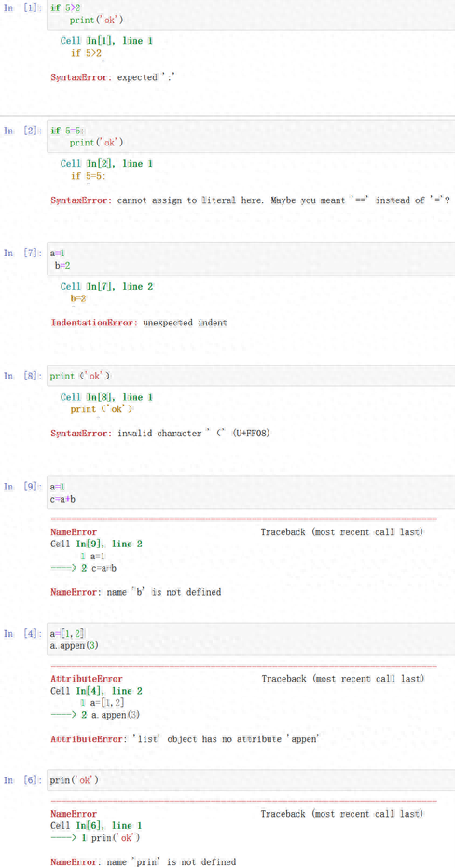Select the In [1] prompt label
This screenshot has height=868, width=455.
22,7
